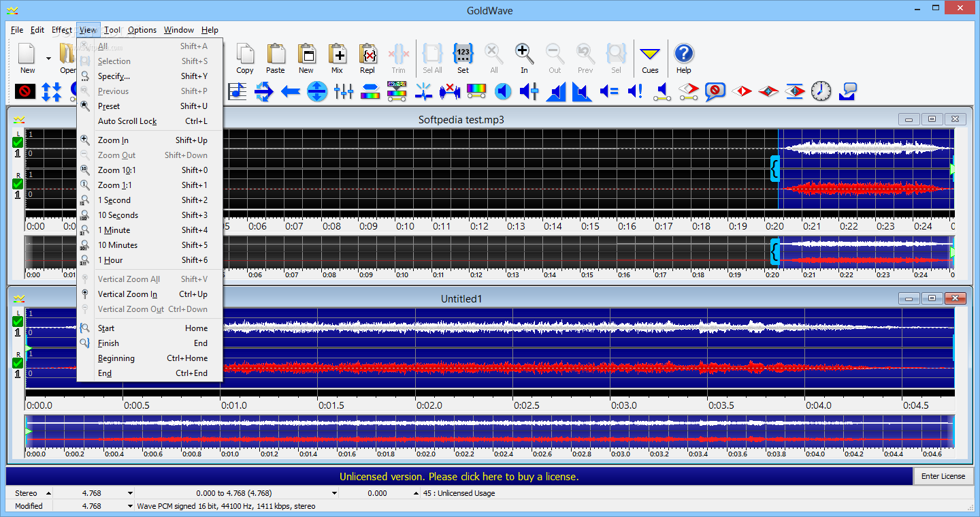This screenshot has height=517, width=980.
Task: Open the Options menu
Action: (142, 30)
